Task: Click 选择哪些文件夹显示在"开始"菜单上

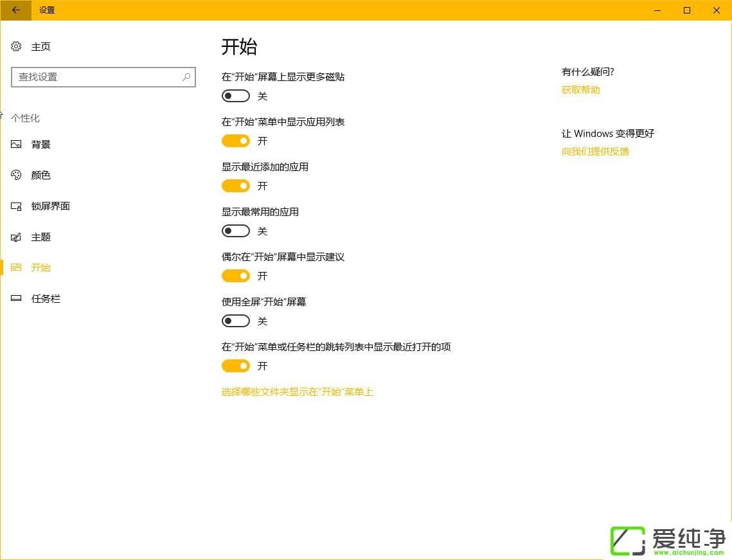Action: pyautogui.click(x=298, y=392)
